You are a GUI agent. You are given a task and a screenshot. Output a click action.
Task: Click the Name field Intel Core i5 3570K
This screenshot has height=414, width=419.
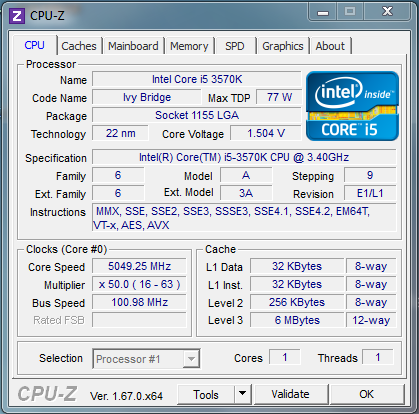coord(197,79)
